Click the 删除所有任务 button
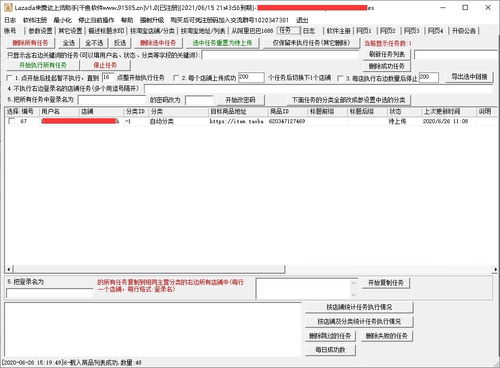The height and width of the screenshot is (368, 500). click(30, 43)
